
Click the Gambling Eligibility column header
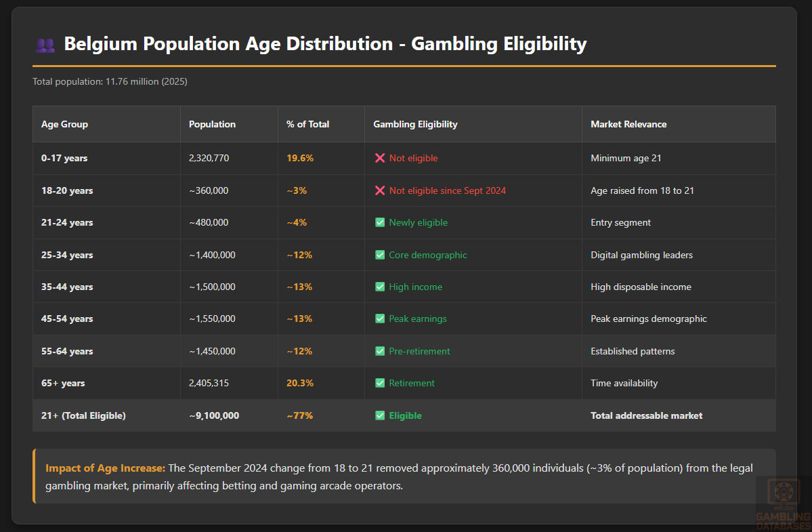415,124
